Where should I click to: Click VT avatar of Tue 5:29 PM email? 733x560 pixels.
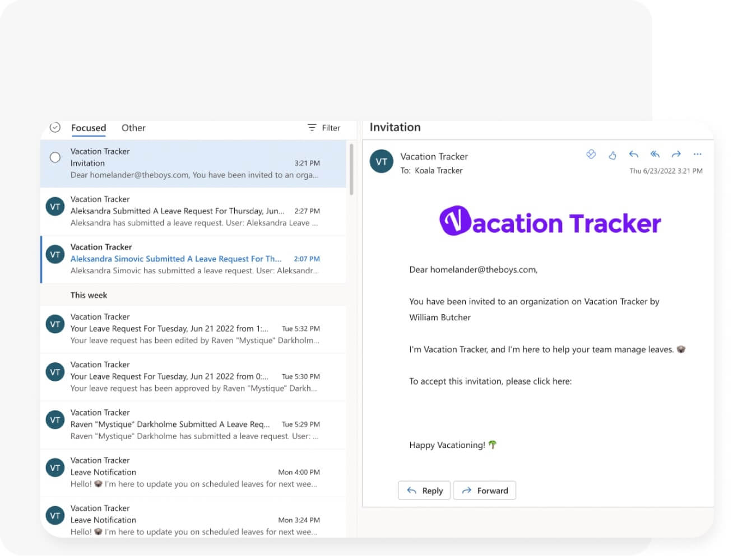click(55, 420)
